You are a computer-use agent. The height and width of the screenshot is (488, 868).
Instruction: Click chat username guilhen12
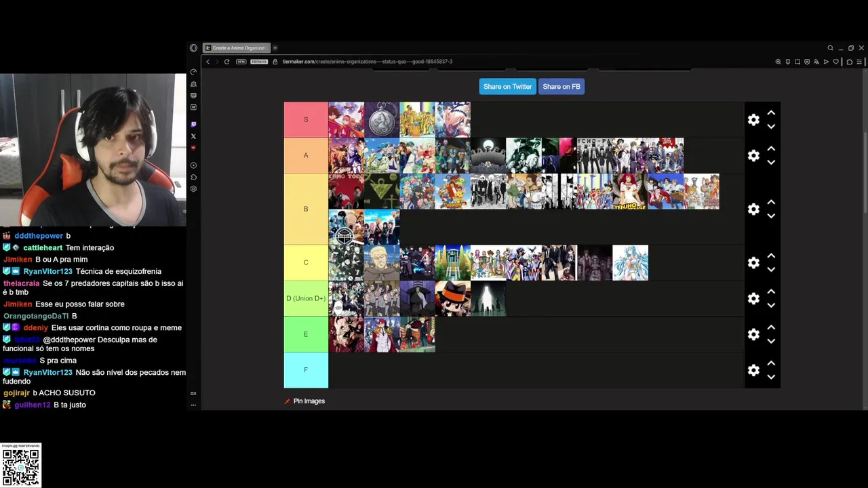pos(33,405)
